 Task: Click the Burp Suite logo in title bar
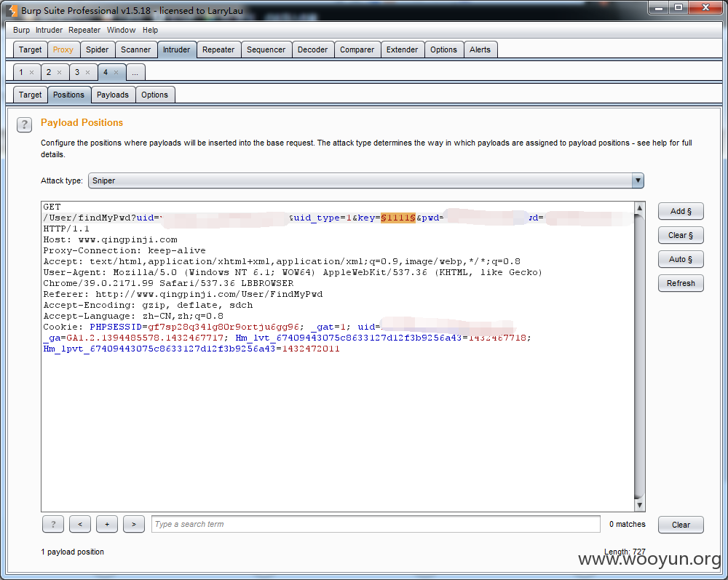point(12,11)
